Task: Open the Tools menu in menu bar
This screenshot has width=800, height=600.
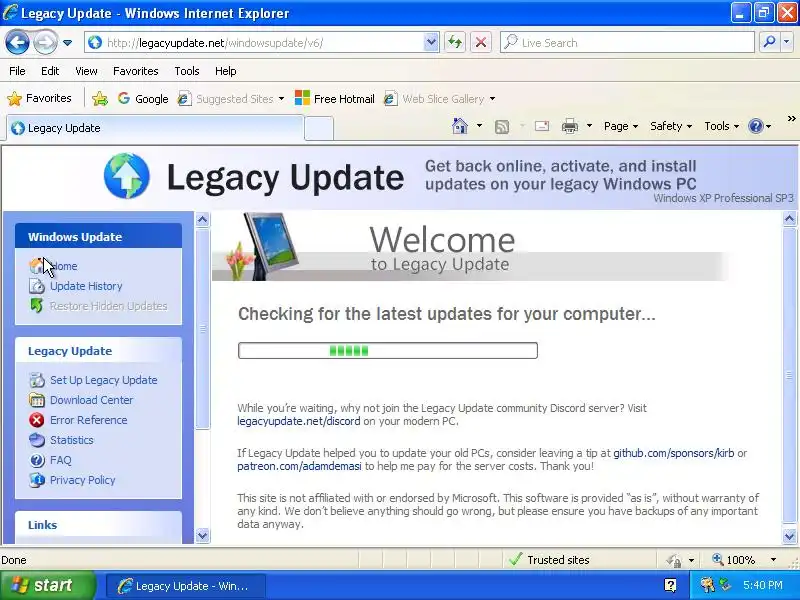Action: tap(187, 71)
